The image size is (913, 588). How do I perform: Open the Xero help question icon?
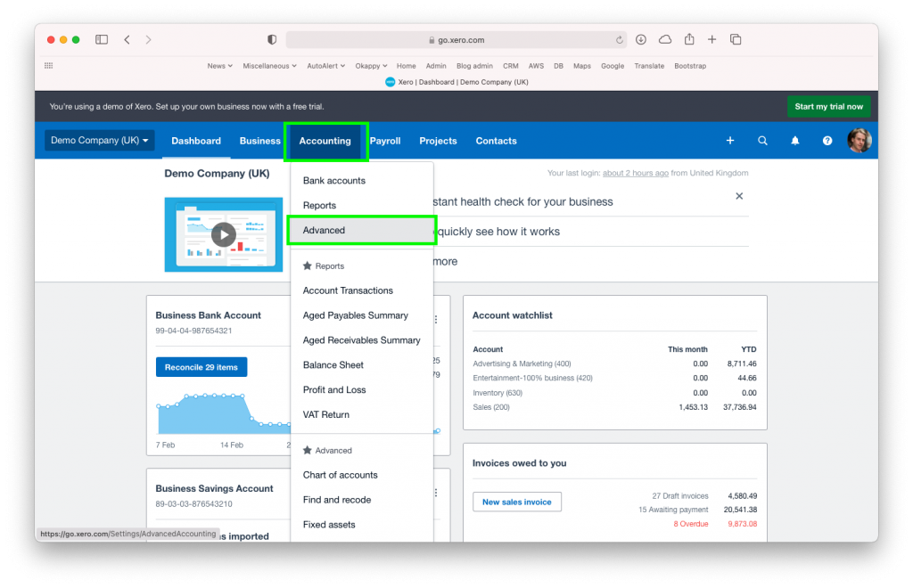tap(827, 141)
